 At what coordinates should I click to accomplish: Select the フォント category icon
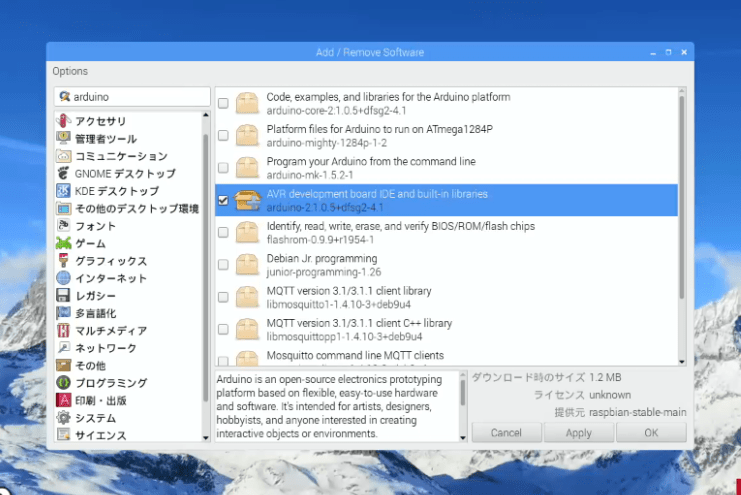63,226
